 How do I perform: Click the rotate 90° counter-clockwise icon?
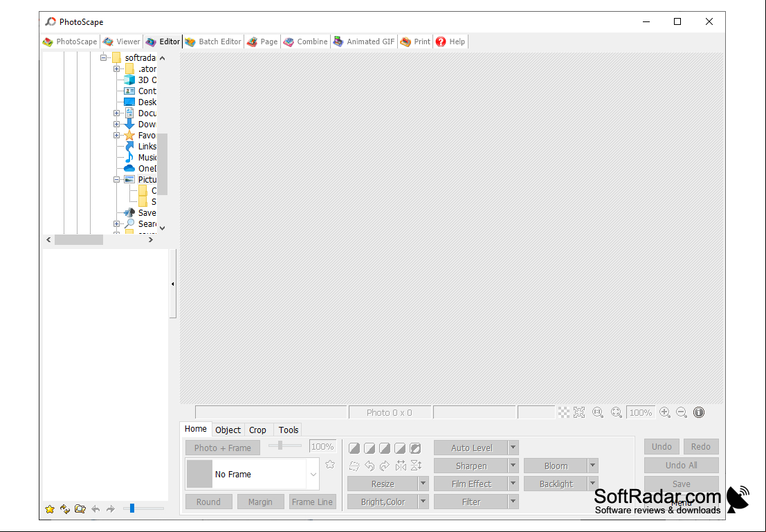coord(370,466)
